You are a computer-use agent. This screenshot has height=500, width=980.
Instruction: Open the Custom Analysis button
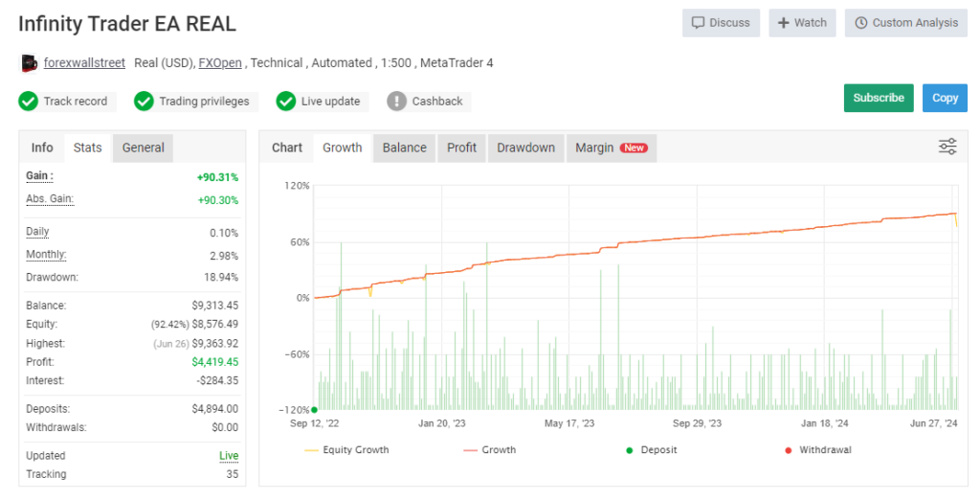tap(905, 23)
